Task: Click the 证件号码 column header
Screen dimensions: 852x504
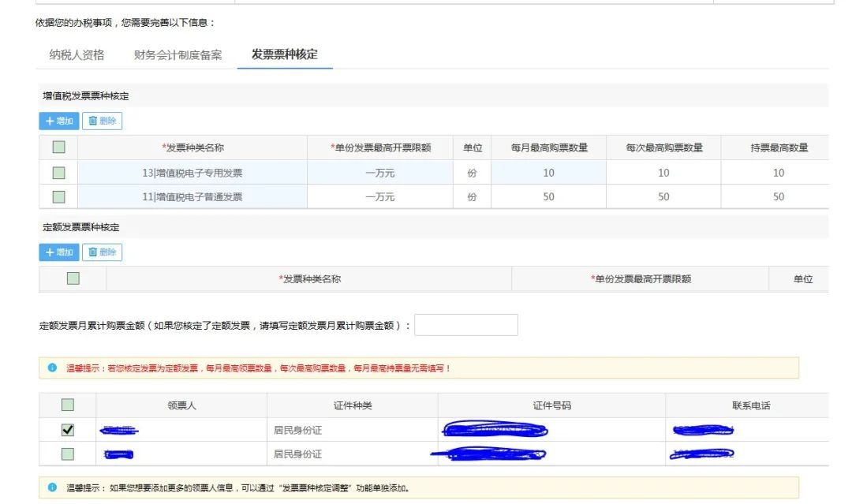Action: pyautogui.click(x=551, y=405)
